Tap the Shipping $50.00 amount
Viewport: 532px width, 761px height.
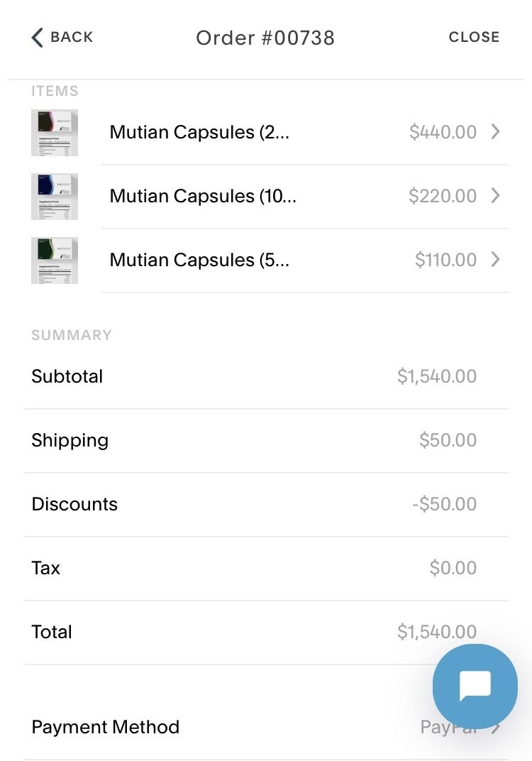(x=448, y=440)
